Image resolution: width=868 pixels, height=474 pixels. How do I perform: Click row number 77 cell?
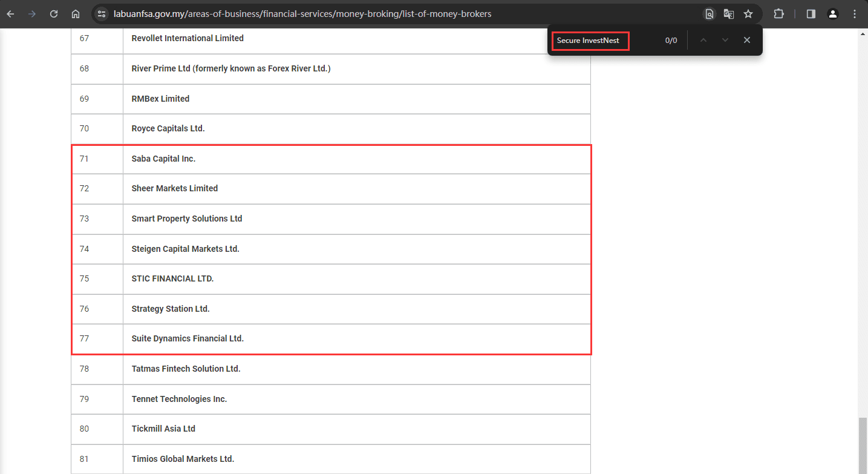97,338
